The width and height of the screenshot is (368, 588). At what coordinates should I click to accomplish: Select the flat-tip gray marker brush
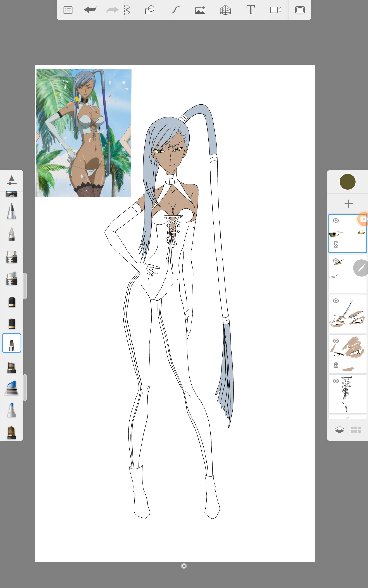coord(11,257)
